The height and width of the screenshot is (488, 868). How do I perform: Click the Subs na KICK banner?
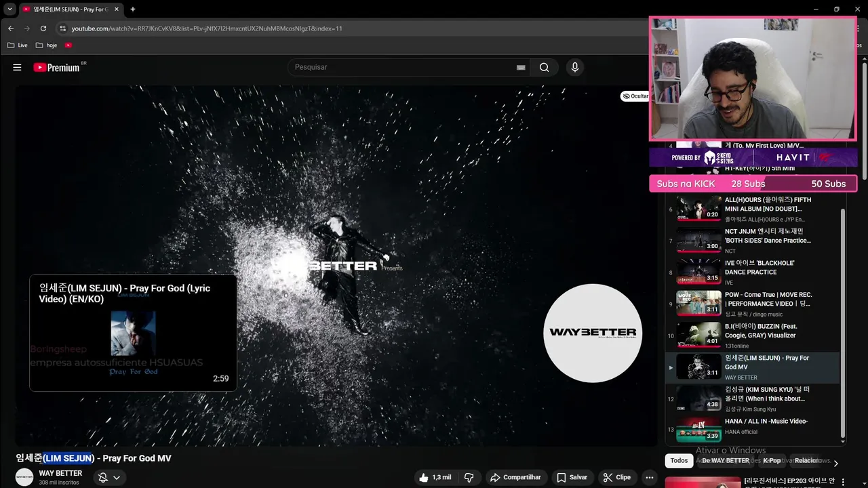coord(753,184)
